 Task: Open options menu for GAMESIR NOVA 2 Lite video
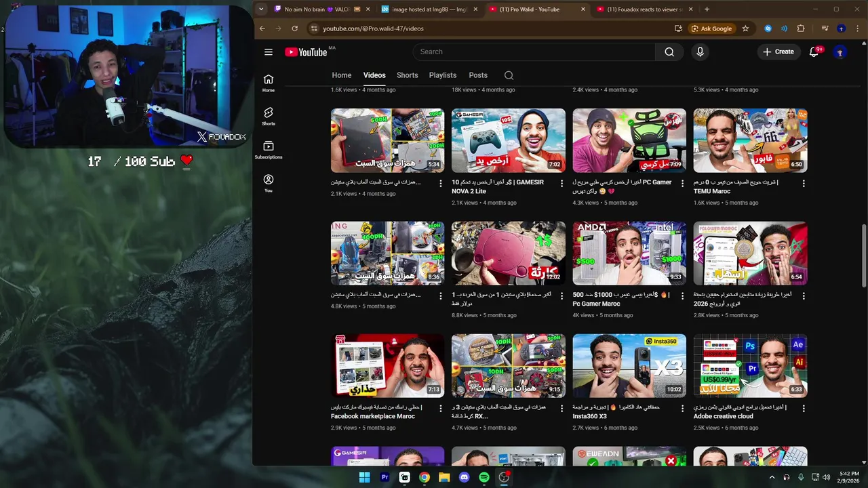[561, 184]
